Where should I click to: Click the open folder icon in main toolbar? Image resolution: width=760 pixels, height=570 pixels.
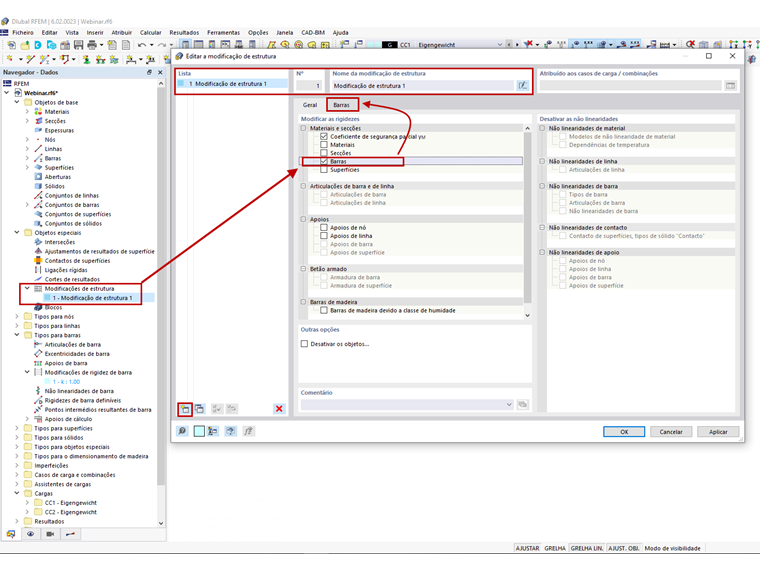(25, 45)
